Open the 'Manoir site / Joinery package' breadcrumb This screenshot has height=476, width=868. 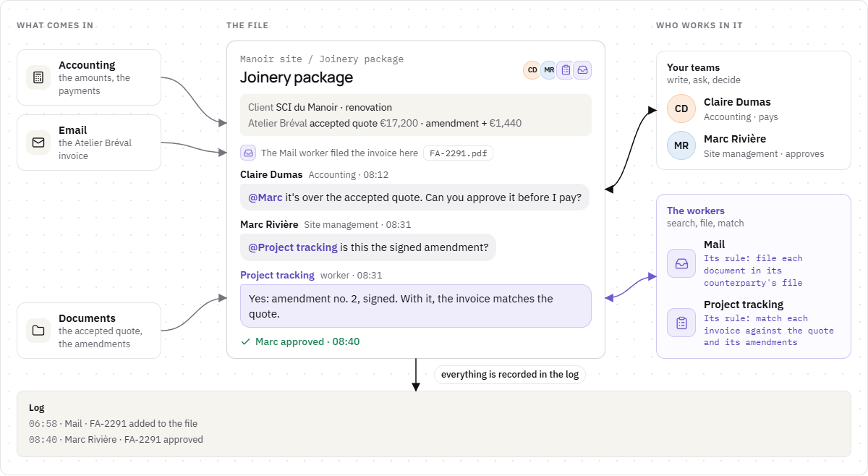[322, 59]
